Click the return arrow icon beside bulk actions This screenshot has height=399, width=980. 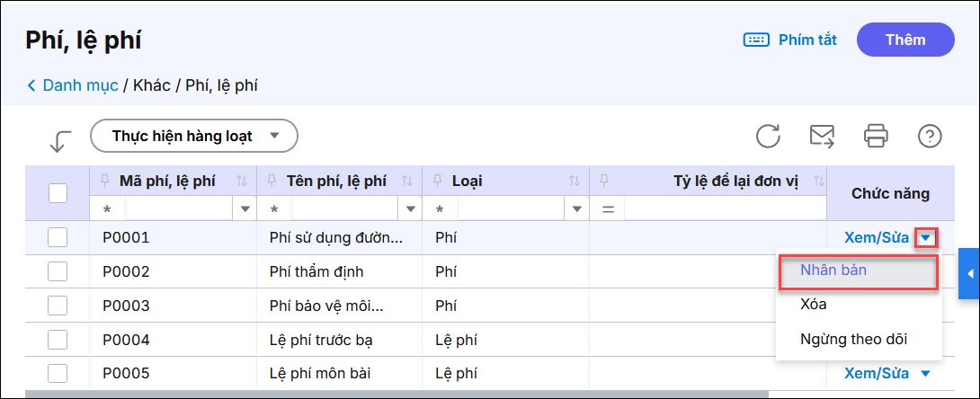pos(60,140)
